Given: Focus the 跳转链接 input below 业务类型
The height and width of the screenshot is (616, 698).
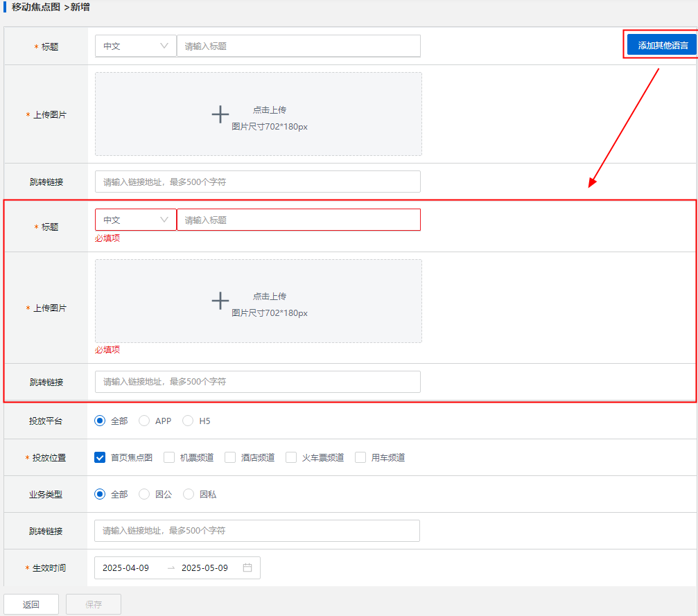Looking at the screenshot, I should point(257,531).
